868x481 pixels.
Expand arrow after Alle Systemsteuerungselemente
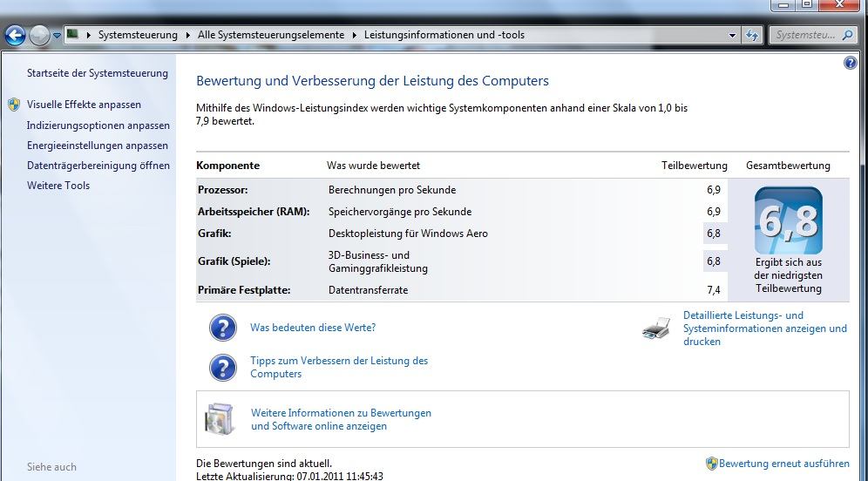click(x=355, y=35)
